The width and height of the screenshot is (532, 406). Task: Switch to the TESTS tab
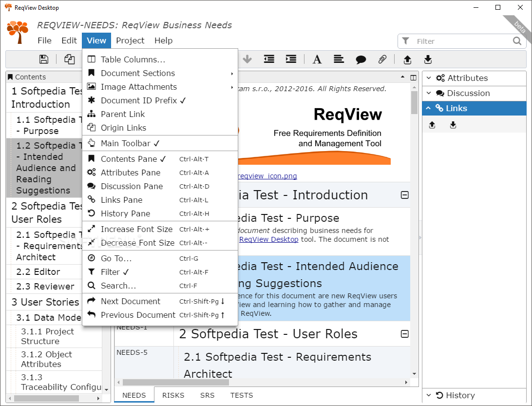242,395
